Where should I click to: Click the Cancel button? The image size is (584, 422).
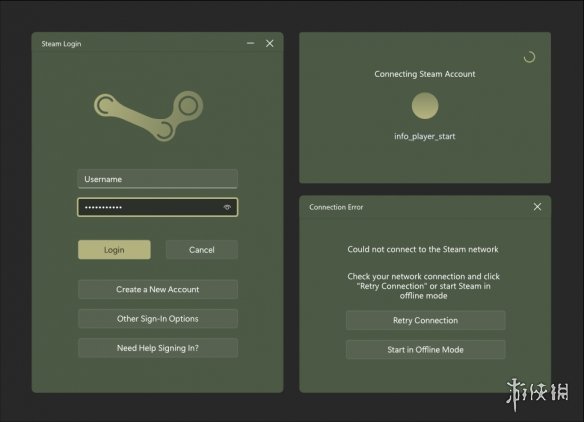[x=201, y=250]
